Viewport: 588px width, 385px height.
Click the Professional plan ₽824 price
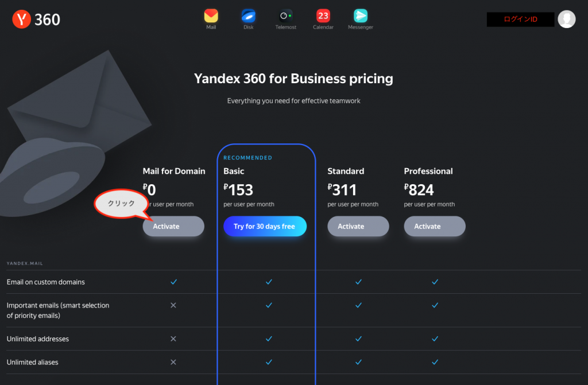[419, 190]
